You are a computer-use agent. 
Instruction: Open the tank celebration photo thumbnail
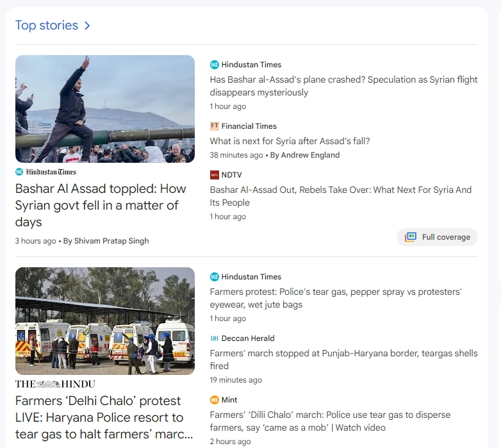105,109
